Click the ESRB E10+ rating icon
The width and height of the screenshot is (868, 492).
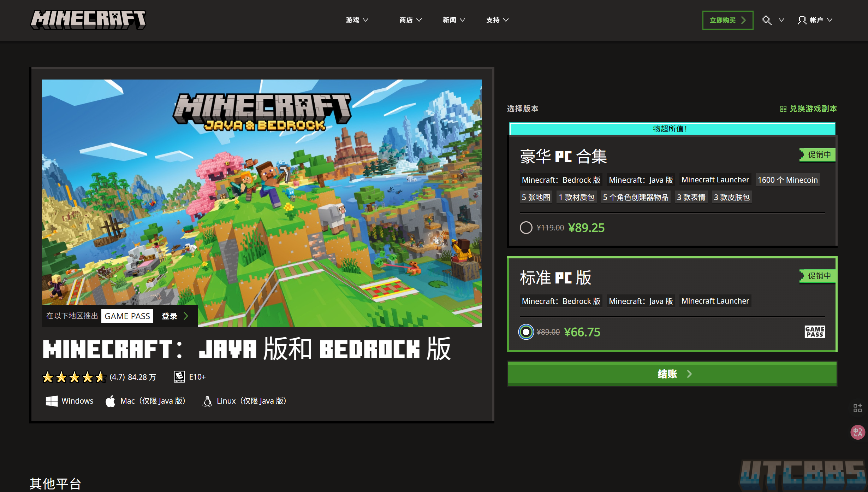(x=179, y=377)
